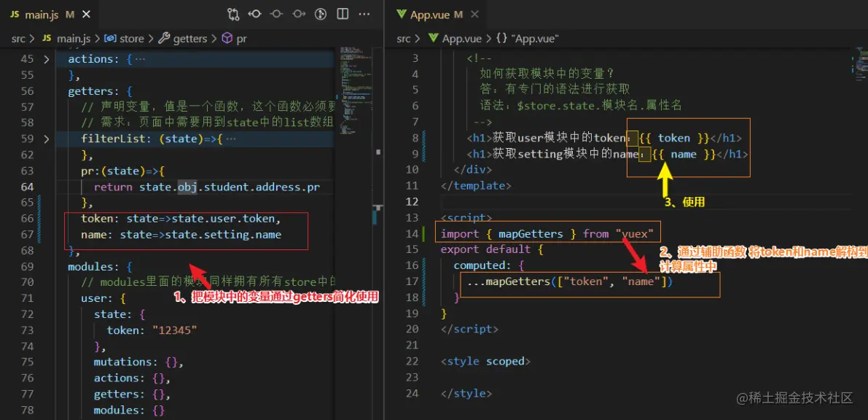868x420 pixels.
Task: Expand folded actions block at line 45
Action: pyautogui.click(x=45, y=59)
